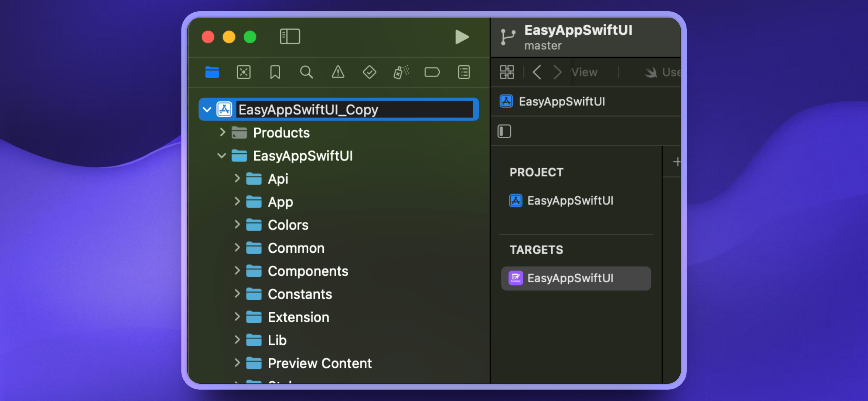Select EasyAppSwiftUI under PROJECT
Screen dimensions: 868x401
pyautogui.click(x=570, y=200)
